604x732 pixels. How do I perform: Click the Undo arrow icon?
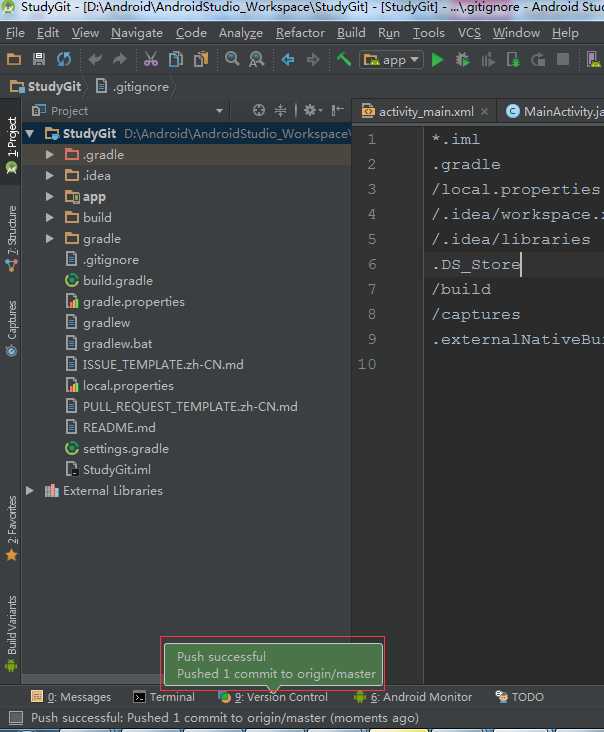pos(95,59)
